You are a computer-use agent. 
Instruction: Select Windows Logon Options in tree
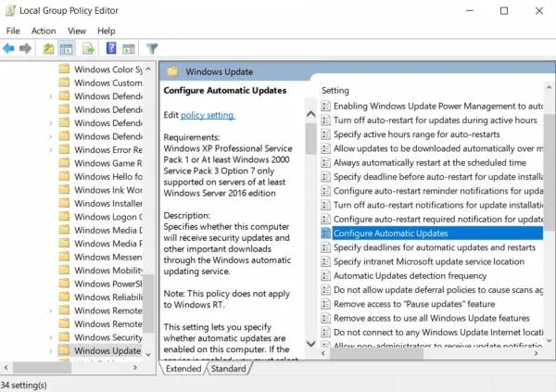coord(108,217)
